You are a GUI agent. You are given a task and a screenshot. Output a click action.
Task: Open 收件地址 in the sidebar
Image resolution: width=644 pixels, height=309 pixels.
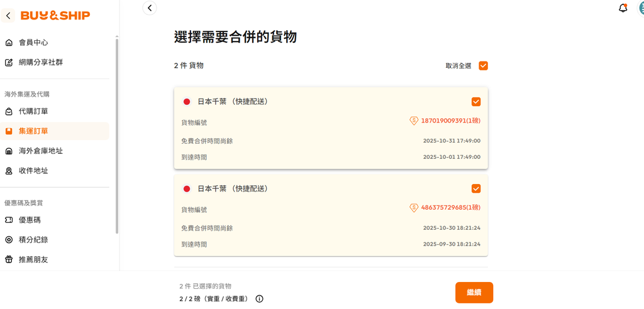pos(33,171)
